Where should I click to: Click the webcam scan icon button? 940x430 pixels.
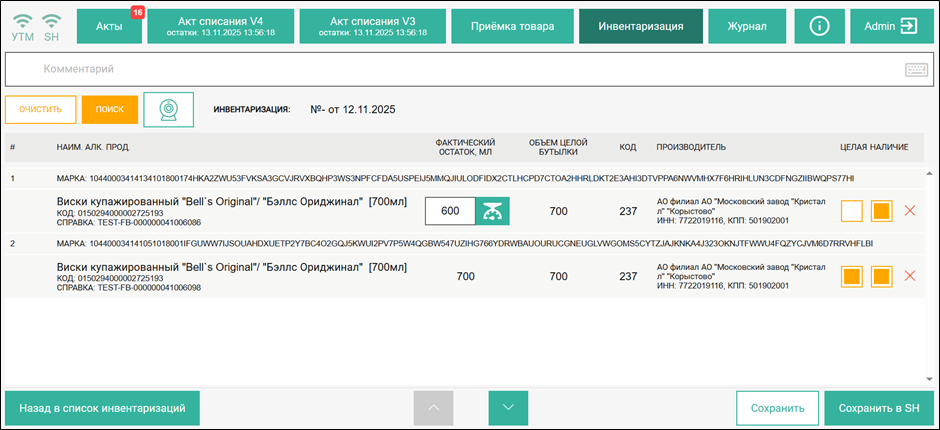(168, 109)
